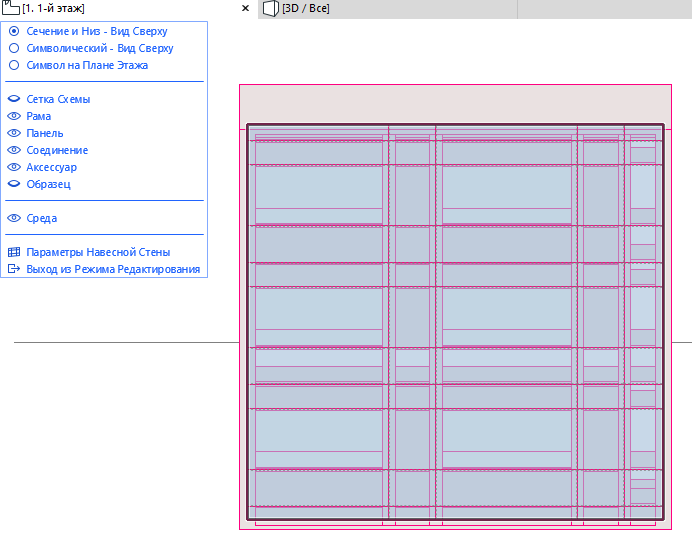This screenshot has width=692, height=559.
Task: Toggle the Аксессуар eye icon
Action: point(14,167)
